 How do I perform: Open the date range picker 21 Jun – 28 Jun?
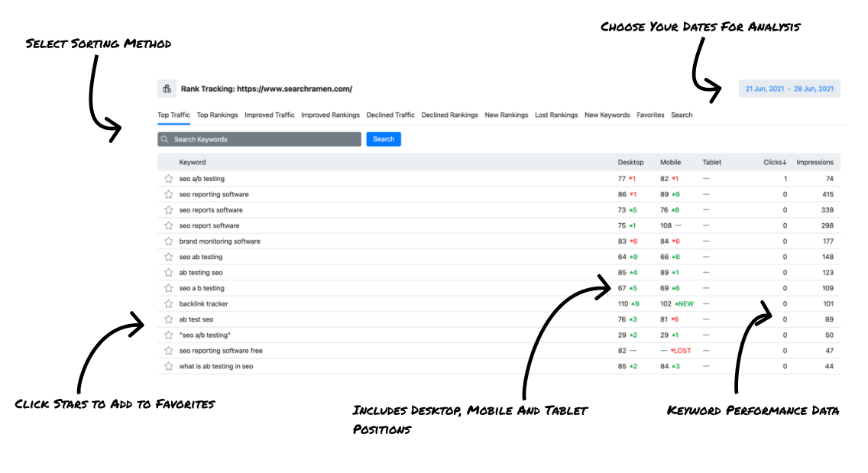point(789,89)
